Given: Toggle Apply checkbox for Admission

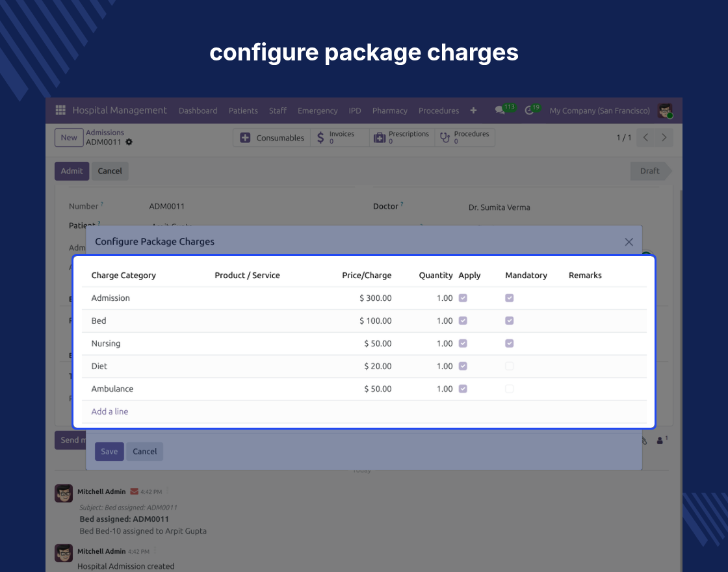Looking at the screenshot, I should [463, 298].
